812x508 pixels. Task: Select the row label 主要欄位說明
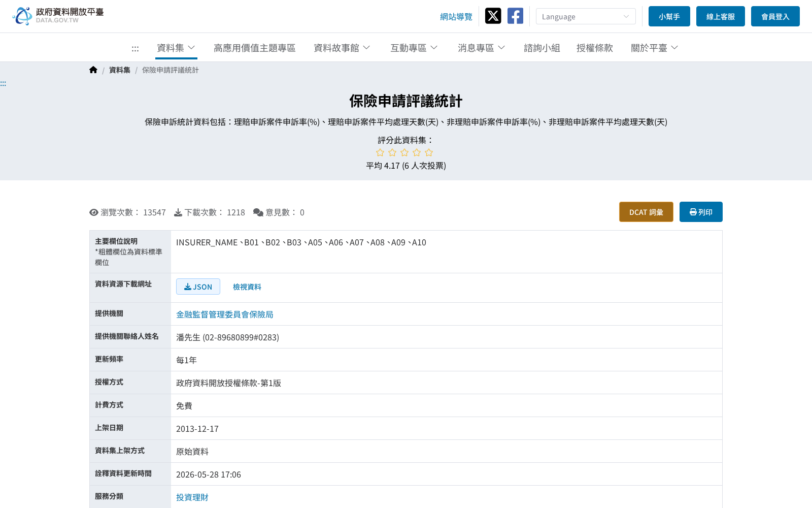coord(116,241)
